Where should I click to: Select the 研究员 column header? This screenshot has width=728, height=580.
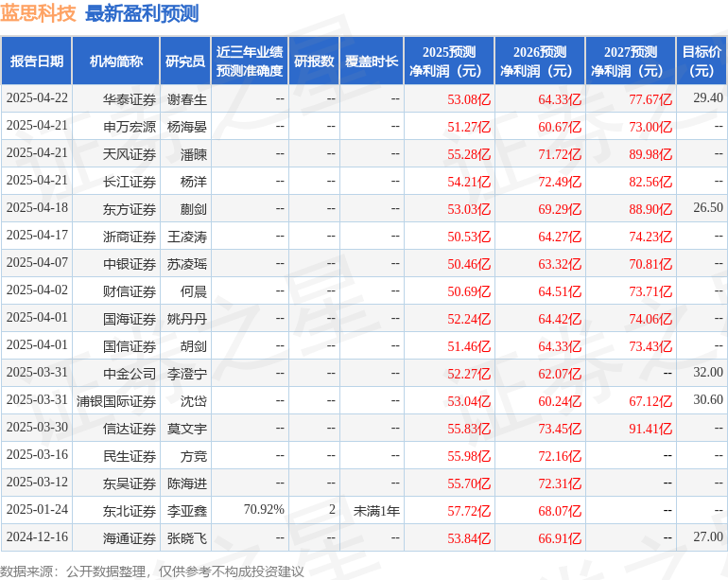click(x=185, y=61)
